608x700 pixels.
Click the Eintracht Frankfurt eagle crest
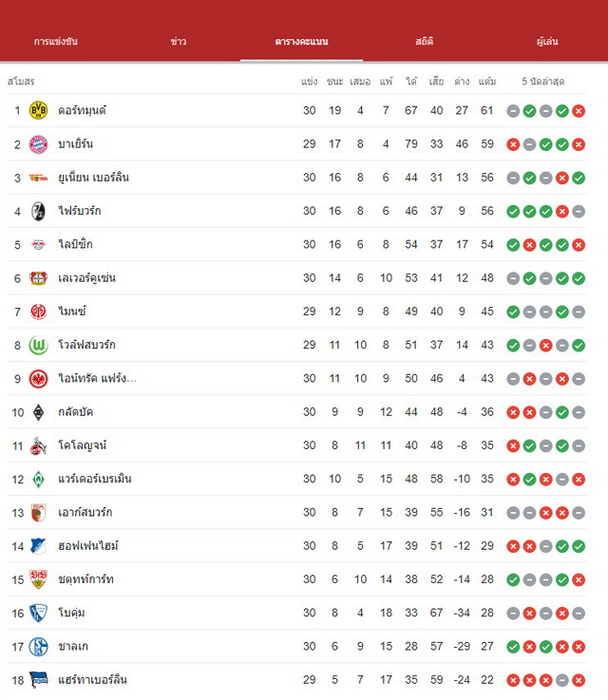tap(38, 379)
